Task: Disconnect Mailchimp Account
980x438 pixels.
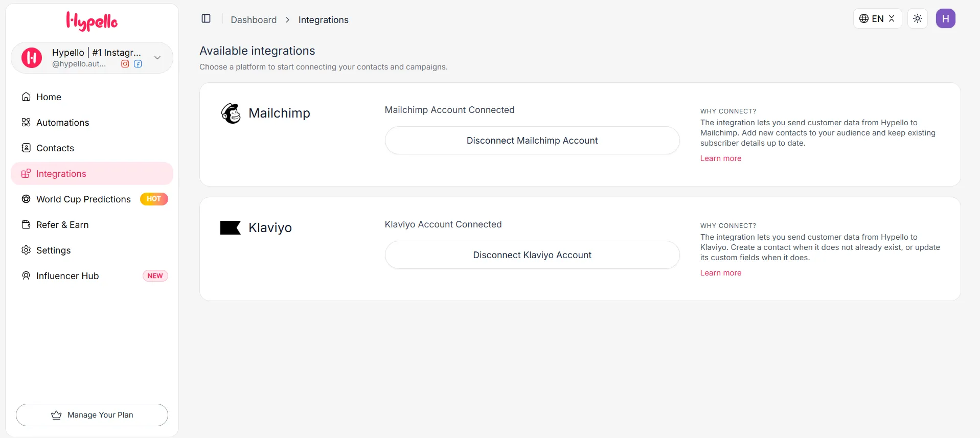Action: pos(532,141)
